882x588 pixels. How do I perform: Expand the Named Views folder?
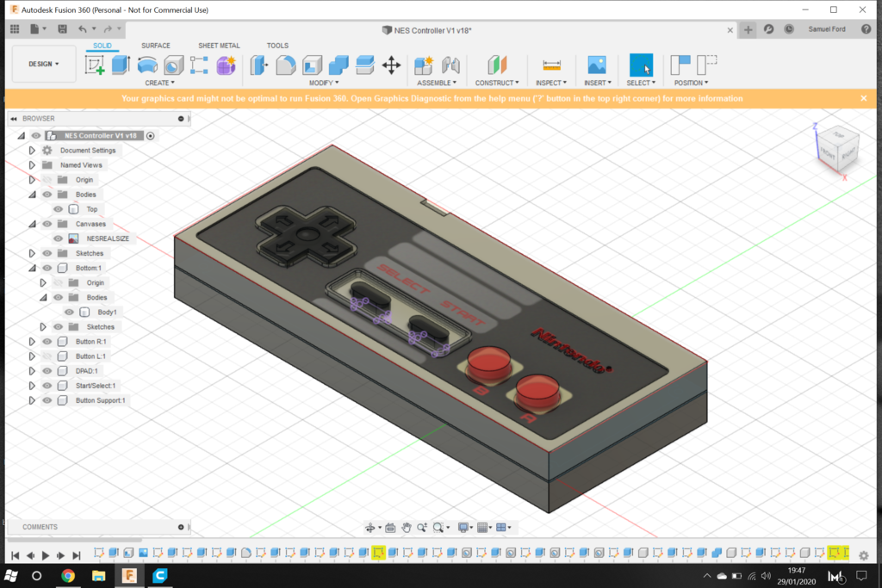tap(32, 165)
